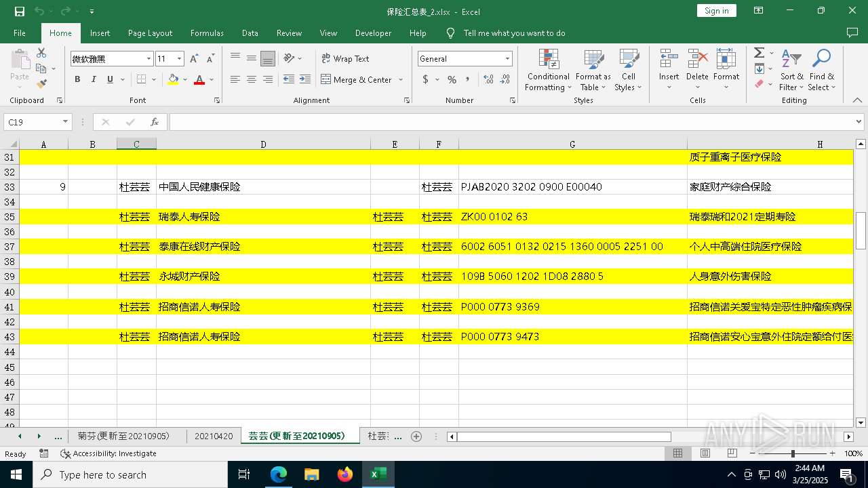The image size is (868, 488).
Task: Open Microsoft Edge from the taskbar
Action: click(279, 474)
